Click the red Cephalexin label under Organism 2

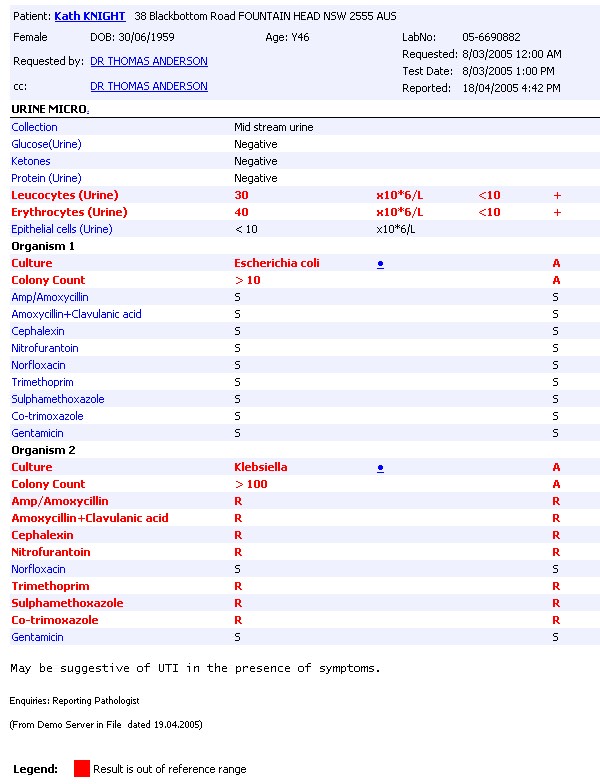tap(42, 536)
